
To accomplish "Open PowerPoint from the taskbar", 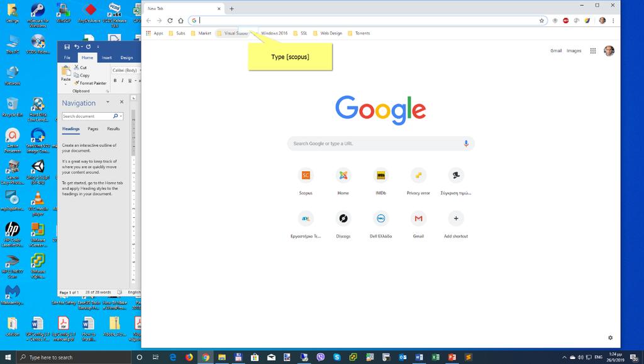I will pyautogui.click(x=452, y=357).
